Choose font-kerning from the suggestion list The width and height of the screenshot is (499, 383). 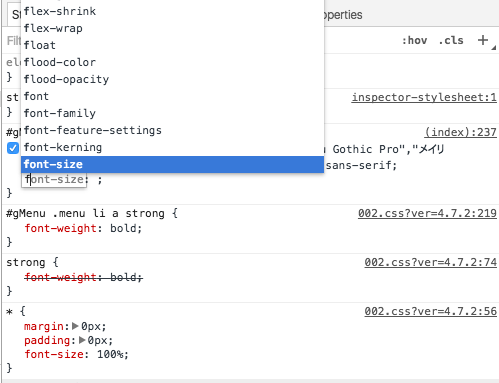click(172, 147)
